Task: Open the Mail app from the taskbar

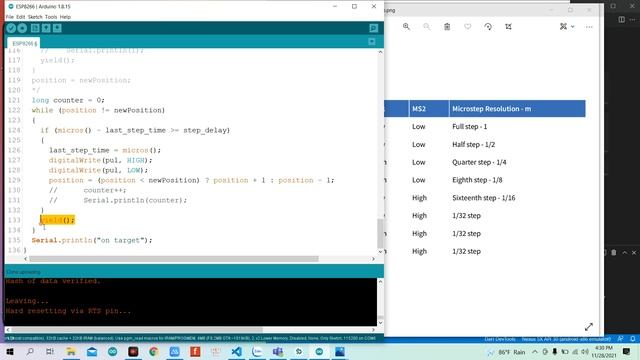Action: click(92, 351)
